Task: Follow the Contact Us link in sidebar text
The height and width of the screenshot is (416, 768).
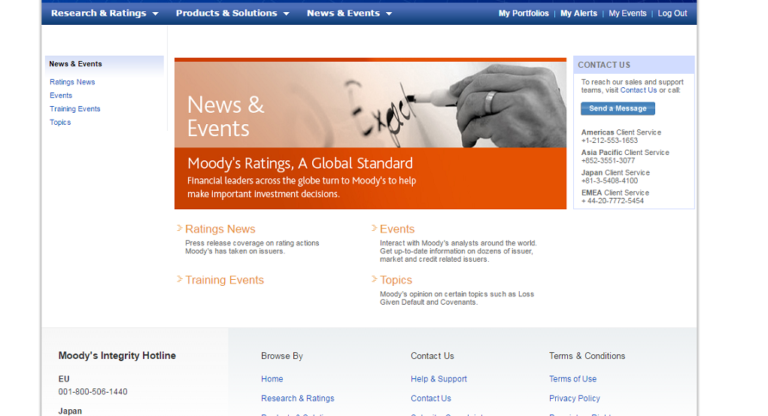Action: [x=638, y=90]
